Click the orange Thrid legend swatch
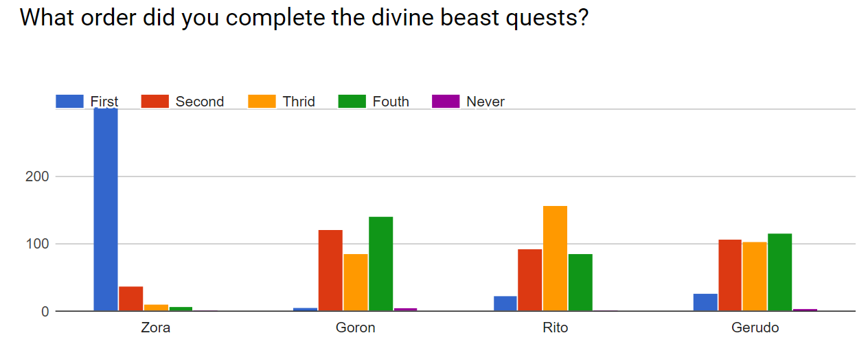This screenshot has height=344, width=868. 262,102
